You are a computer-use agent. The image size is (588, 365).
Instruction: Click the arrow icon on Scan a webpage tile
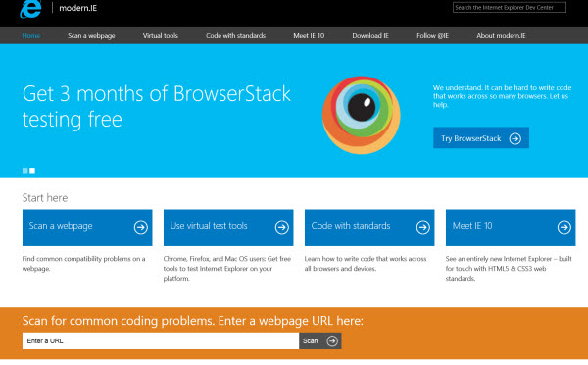pyautogui.click(x=140, y=227)
